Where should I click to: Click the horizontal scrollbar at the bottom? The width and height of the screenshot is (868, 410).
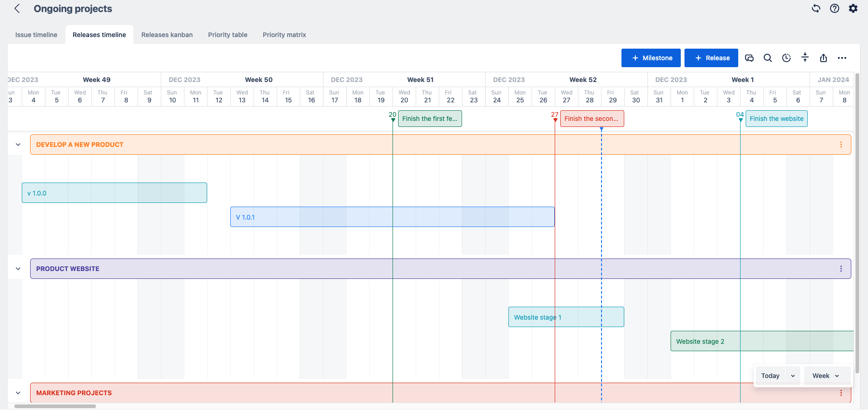[55, 406]
